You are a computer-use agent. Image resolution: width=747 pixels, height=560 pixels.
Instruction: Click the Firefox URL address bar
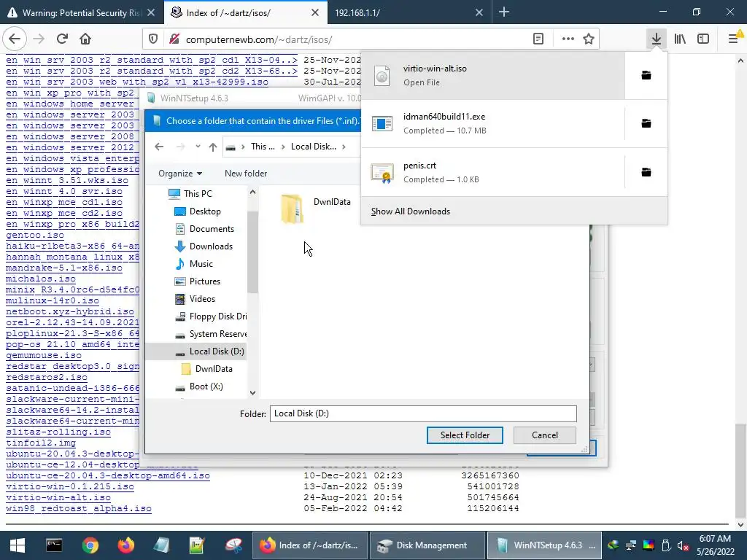[x=356, y=39]
